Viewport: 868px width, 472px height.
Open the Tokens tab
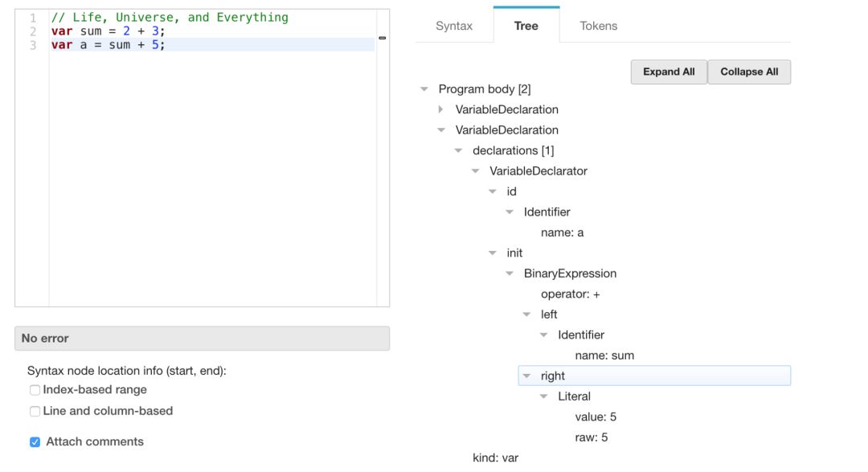(x=598, y=25)
